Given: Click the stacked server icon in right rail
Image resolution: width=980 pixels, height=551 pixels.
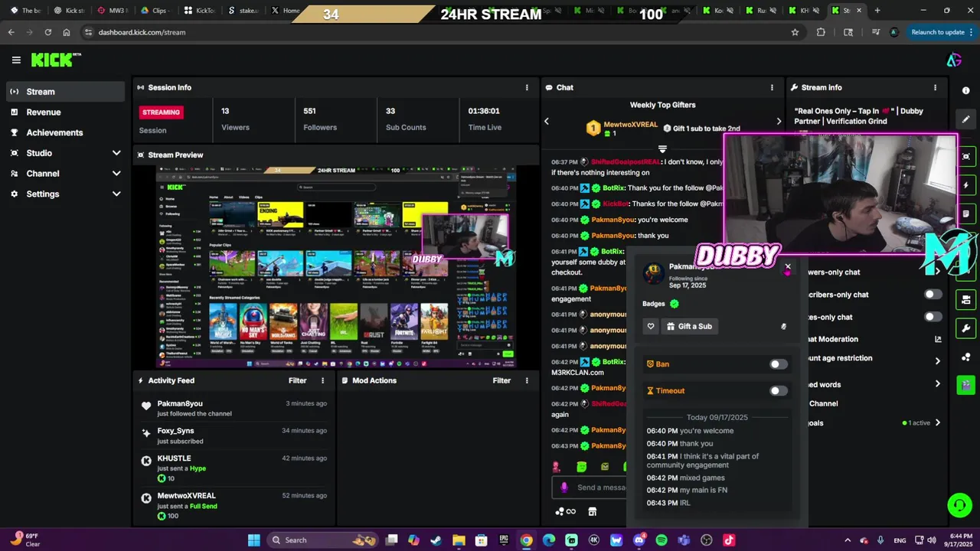Looking at the screenshot, I should coord(966,299).
